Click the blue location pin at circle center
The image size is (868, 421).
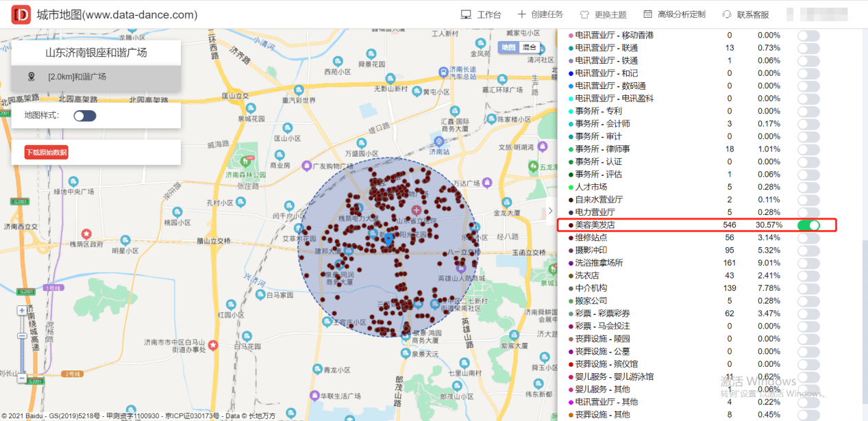[x=388, y=240]
